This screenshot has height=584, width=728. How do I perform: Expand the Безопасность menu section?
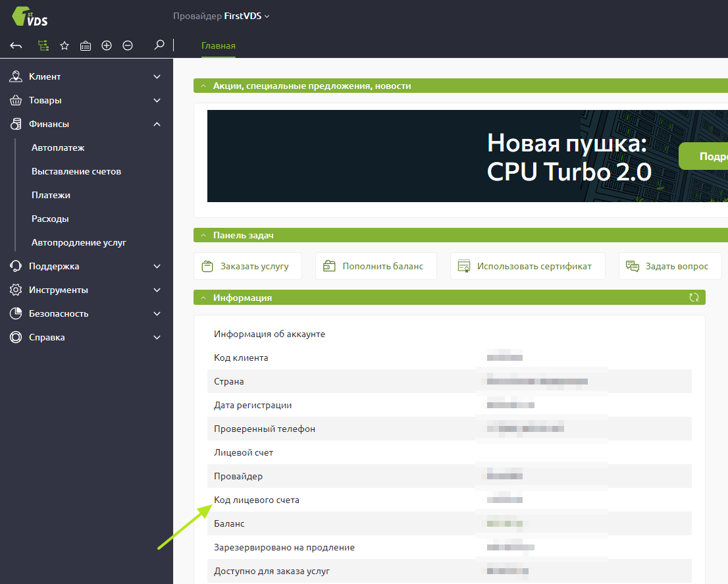click(157, 313)
